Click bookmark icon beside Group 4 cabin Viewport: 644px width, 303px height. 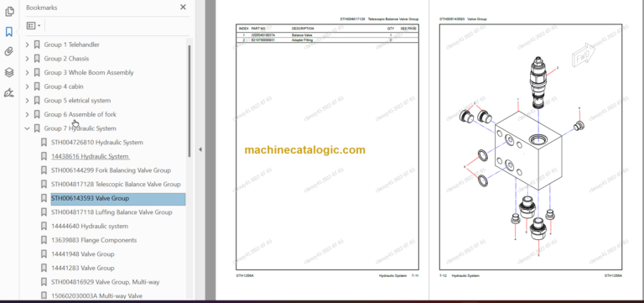point(37,86)
